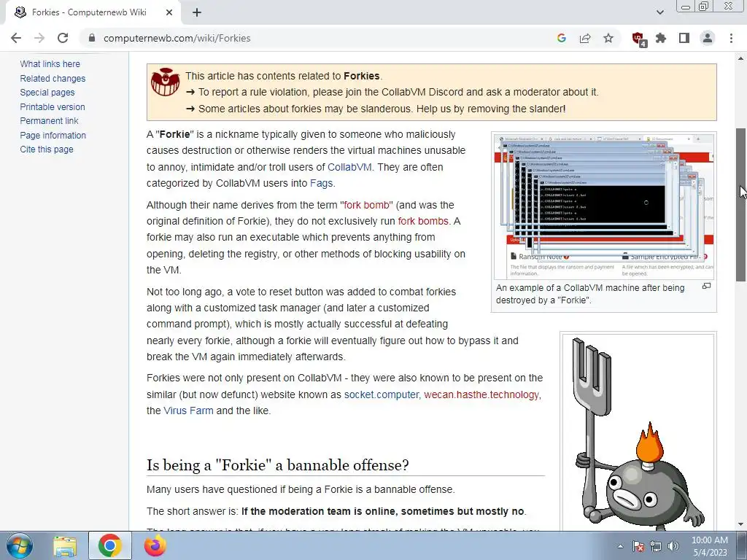Show hidden system tray icons

click(620, 546)
